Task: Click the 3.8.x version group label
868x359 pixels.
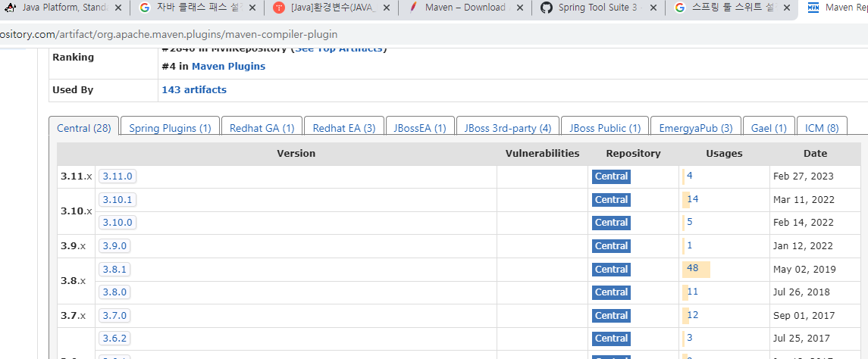Action: [x=73, y=280]
